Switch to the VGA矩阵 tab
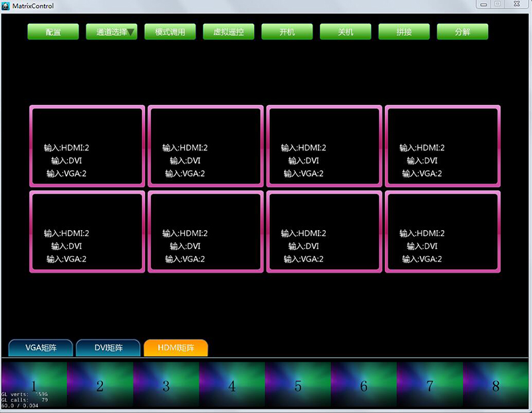This screenshot has width=532, height=413. [41, 348]
